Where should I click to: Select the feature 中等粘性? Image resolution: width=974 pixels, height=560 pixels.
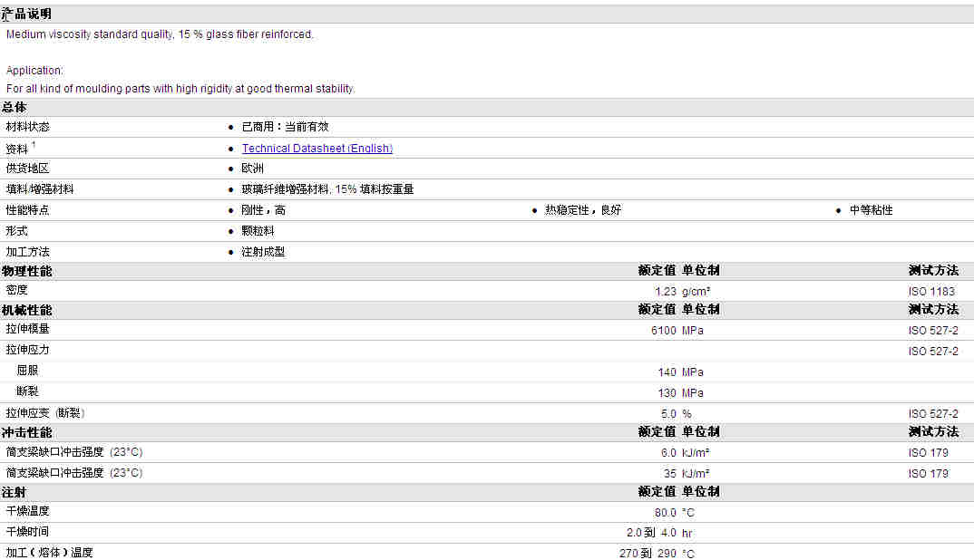871,210
